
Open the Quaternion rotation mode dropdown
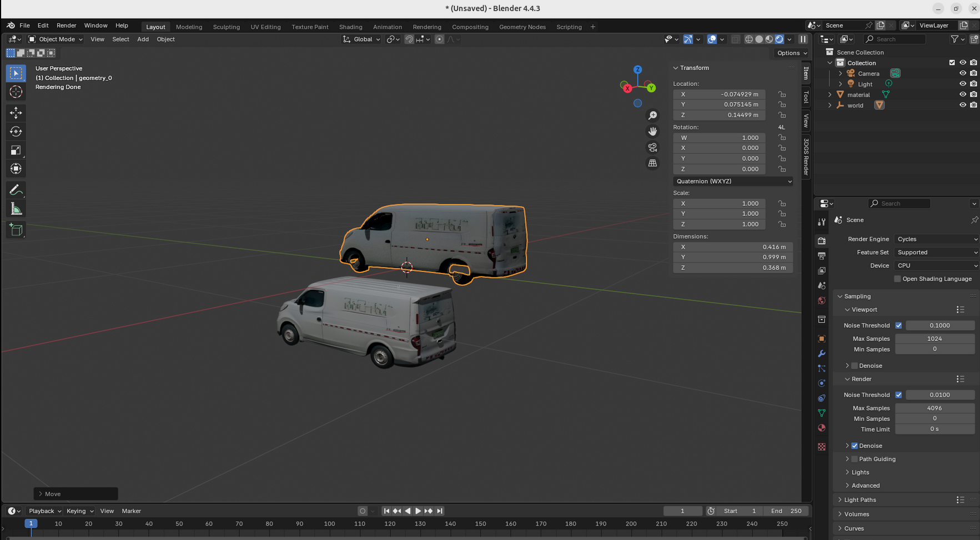[x=732, y=181]
